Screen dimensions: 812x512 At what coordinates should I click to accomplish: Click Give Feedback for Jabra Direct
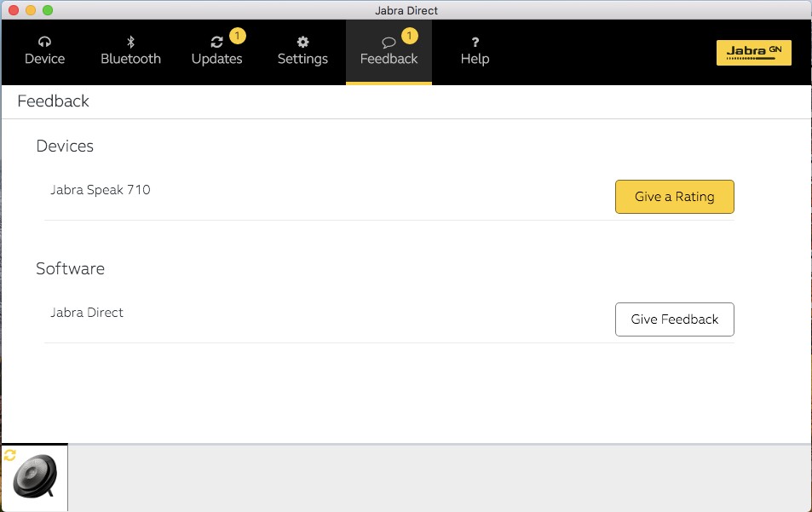pyautogui.click(x=674, y=319)
